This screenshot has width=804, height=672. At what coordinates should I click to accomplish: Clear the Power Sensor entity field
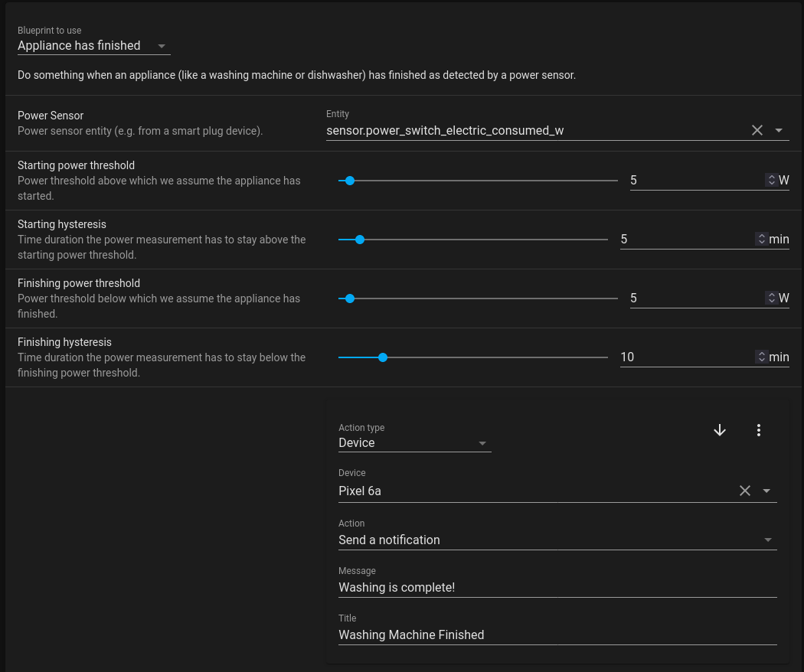pyautogui.click(x=757, y=130)
